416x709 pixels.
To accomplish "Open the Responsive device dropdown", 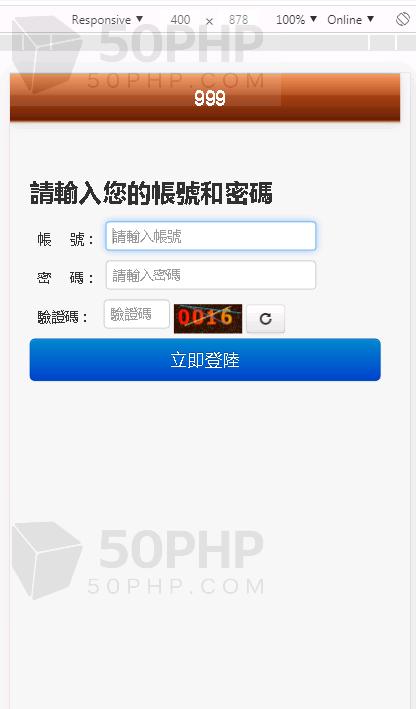I will click(x=107, y=19).
